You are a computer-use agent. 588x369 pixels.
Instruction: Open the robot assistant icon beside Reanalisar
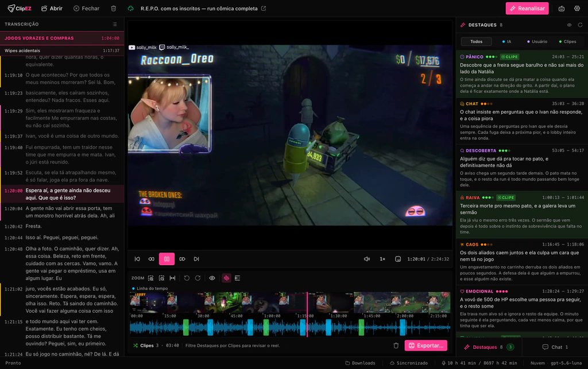pos(562,8)
